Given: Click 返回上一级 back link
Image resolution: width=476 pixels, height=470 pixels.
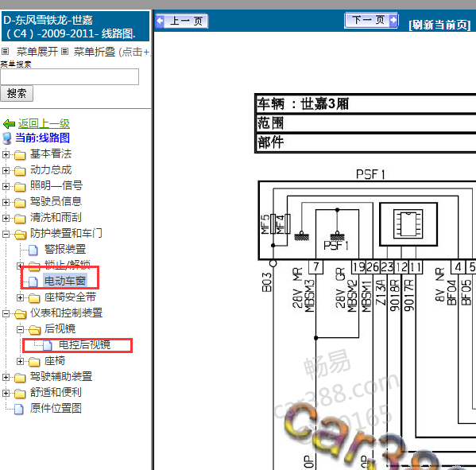Looking at the screenshot, I should tap(44, 123).
